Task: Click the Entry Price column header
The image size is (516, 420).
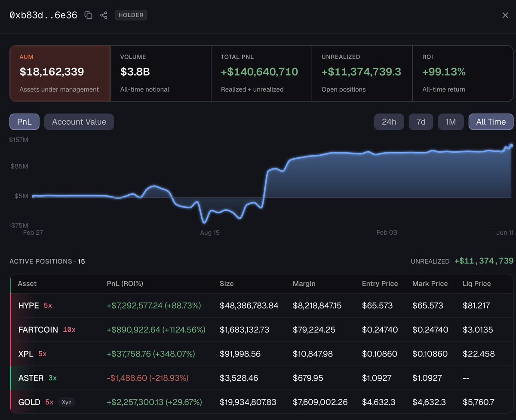Action: pos(380,284)
